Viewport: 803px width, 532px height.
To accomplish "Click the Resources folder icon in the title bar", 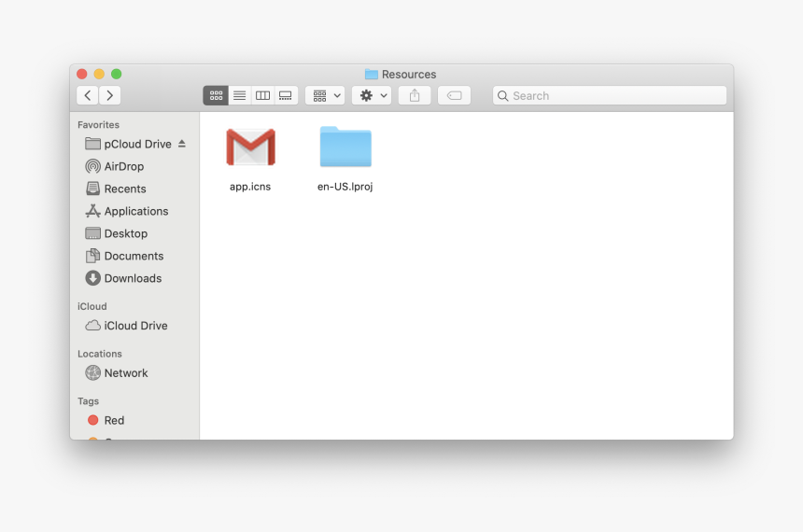I will 372,75.
